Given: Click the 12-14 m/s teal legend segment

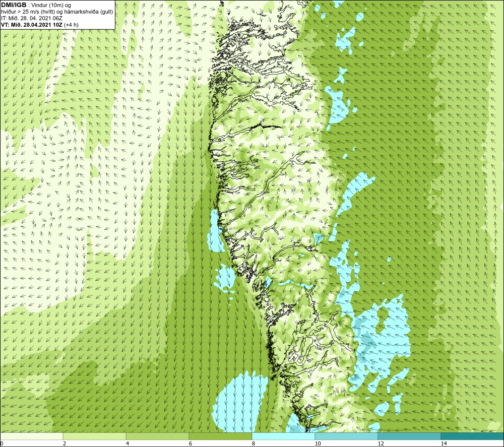Looking at the screenshot, I should (x=409, y=436).
